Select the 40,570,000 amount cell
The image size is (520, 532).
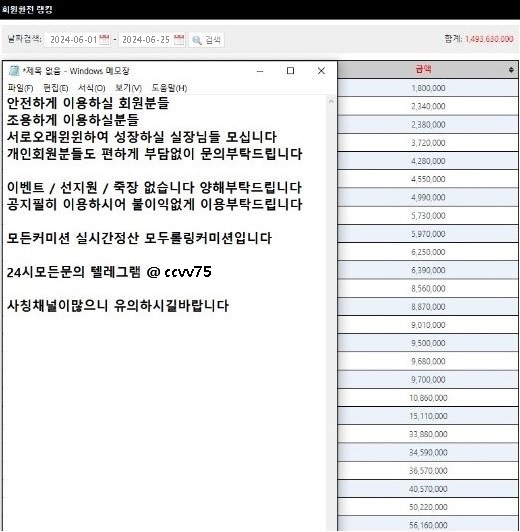428,489
